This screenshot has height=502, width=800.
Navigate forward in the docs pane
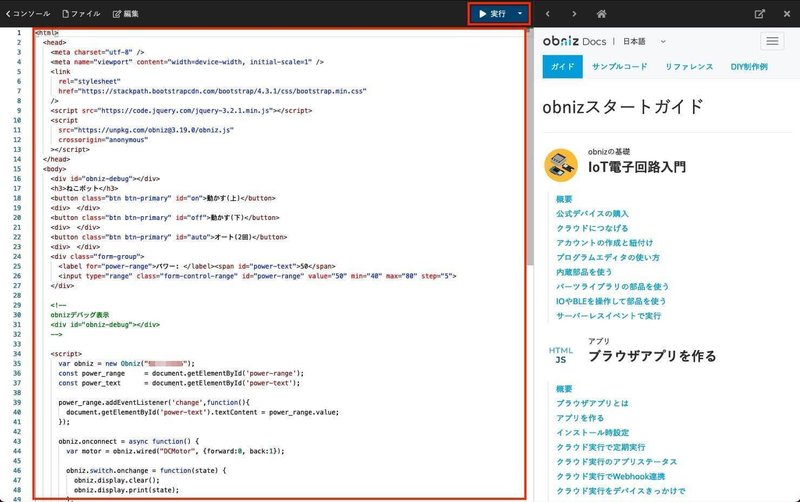pos(574,14)
